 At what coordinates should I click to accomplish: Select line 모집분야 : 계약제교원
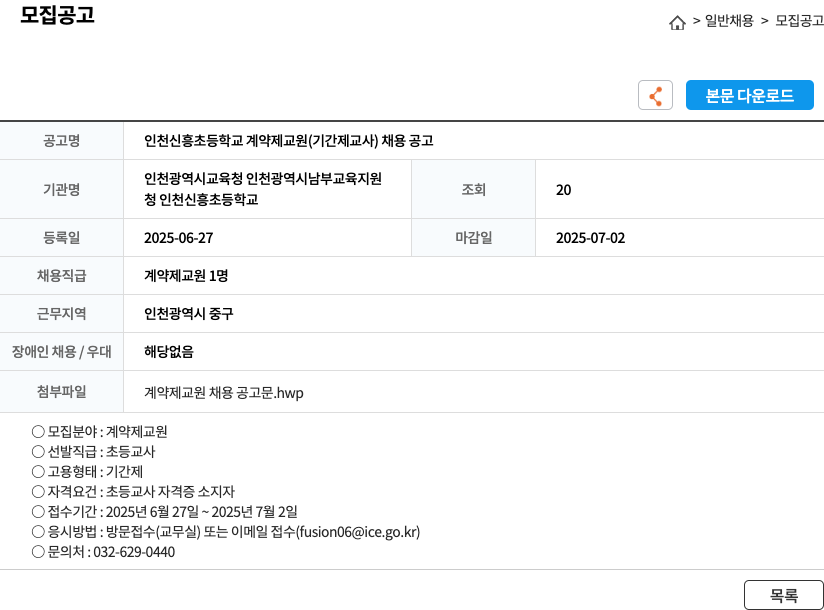tap(99, 431)
